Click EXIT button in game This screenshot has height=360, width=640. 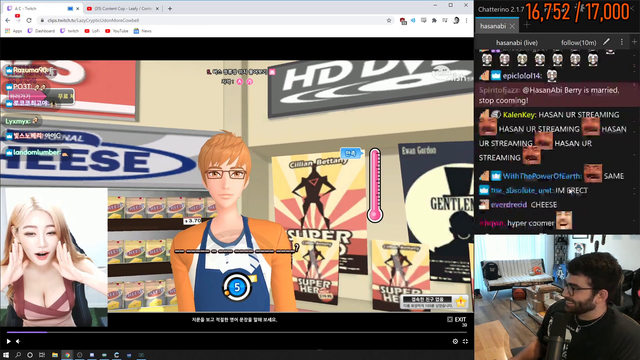[457, 320]
